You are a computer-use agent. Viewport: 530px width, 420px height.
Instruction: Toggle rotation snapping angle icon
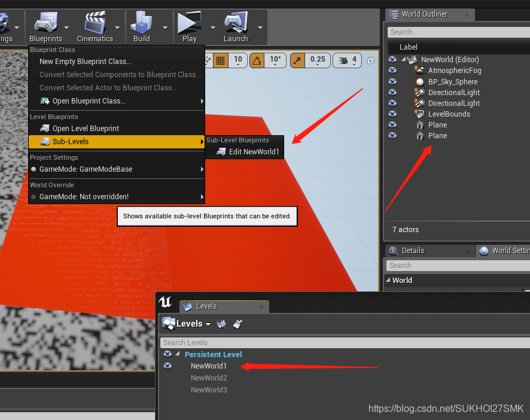257,61
